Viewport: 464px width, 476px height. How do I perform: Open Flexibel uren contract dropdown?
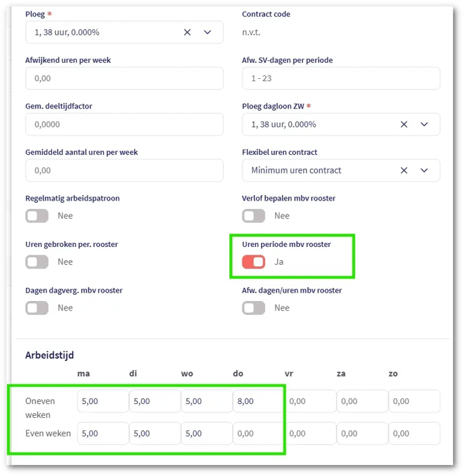point(425,170)
